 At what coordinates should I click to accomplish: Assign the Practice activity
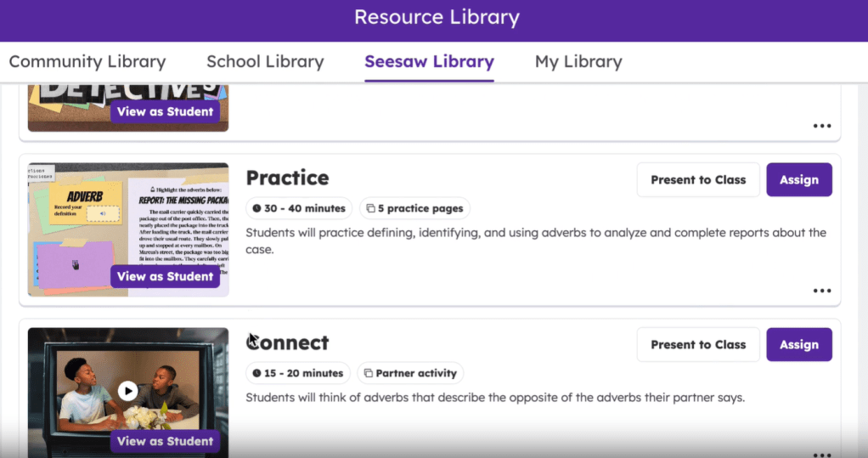tap(798, 180)
